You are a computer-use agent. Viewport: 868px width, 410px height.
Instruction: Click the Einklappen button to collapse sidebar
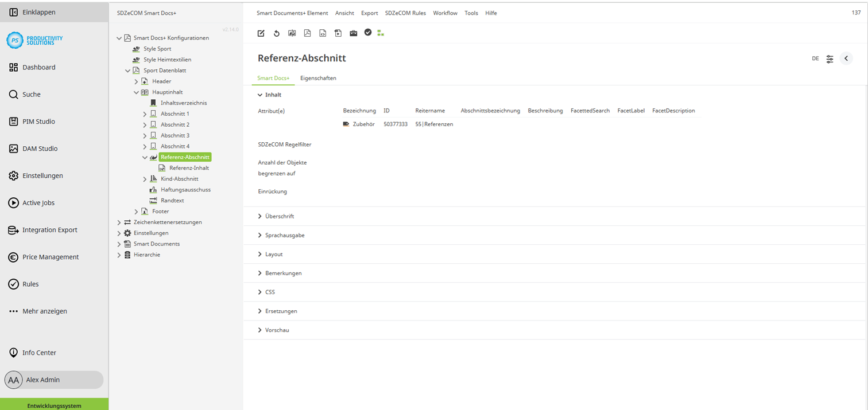pos(36,11)
